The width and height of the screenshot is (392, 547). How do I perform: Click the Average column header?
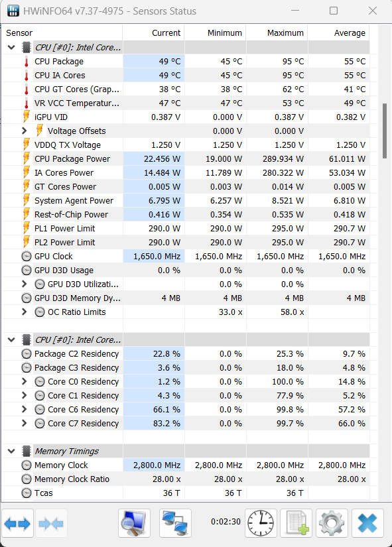(338, 32)
